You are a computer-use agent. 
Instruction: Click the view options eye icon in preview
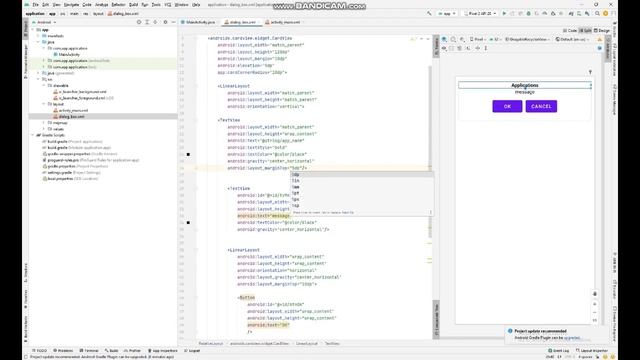coord(444,48)
